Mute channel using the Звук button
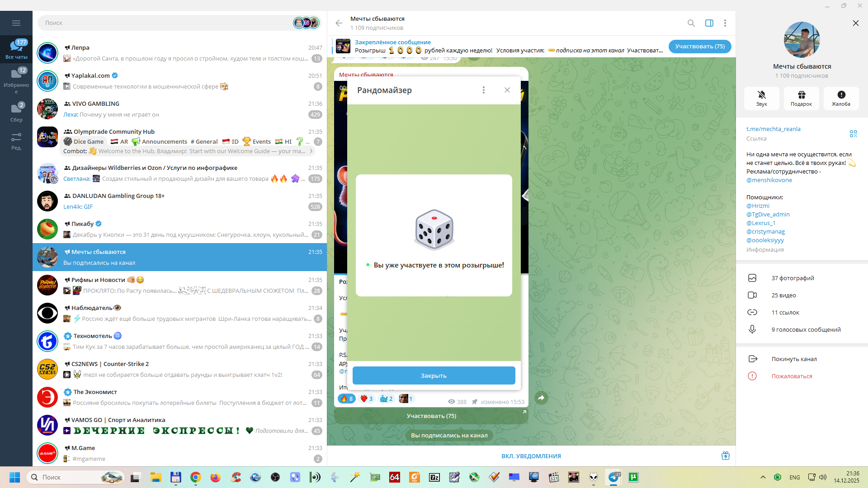The height and width of the screenshot is (488, 868). click(x=761, y=98)
